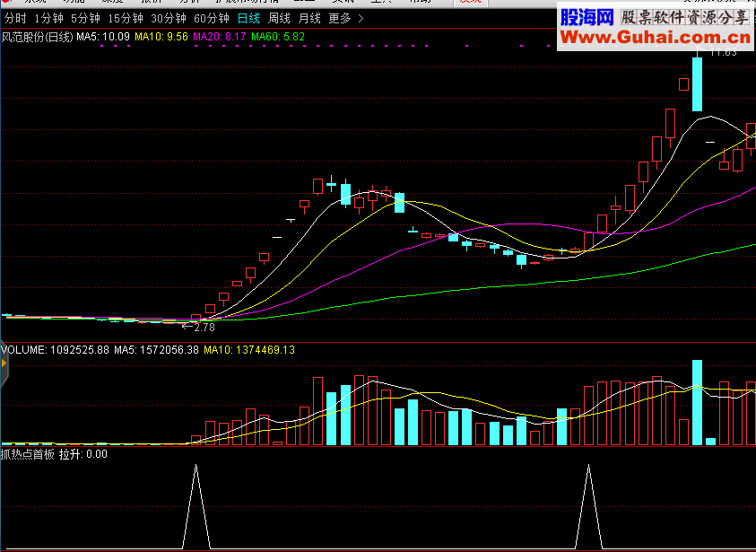
Task: Click the second 拉升 signal spike
Action: tap(588, 506)
